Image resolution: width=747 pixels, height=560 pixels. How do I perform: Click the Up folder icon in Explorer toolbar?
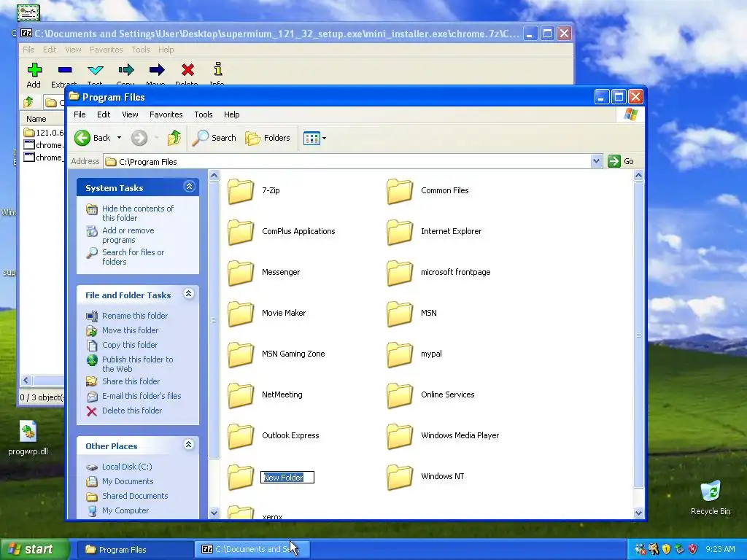pos(174,138)
